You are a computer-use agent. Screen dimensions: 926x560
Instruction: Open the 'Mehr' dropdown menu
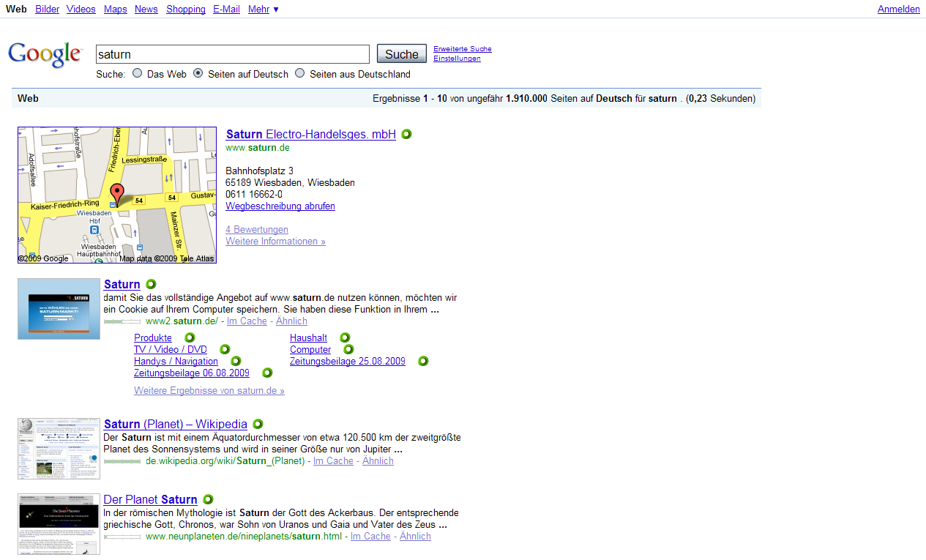click(x=263, y=9)
